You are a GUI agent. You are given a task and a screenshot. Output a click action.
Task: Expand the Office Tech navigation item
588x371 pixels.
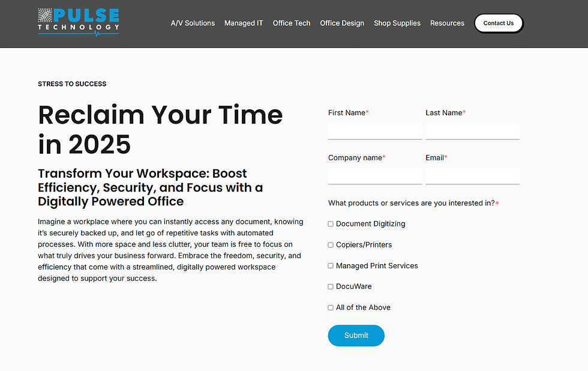292,23
